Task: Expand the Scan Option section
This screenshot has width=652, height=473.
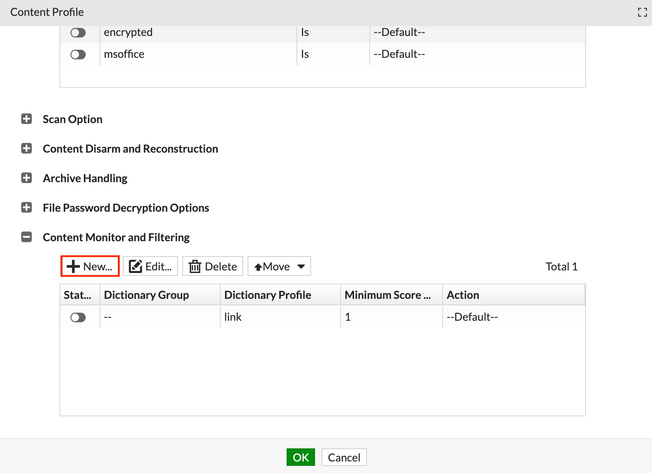Action: click(27, 119)
